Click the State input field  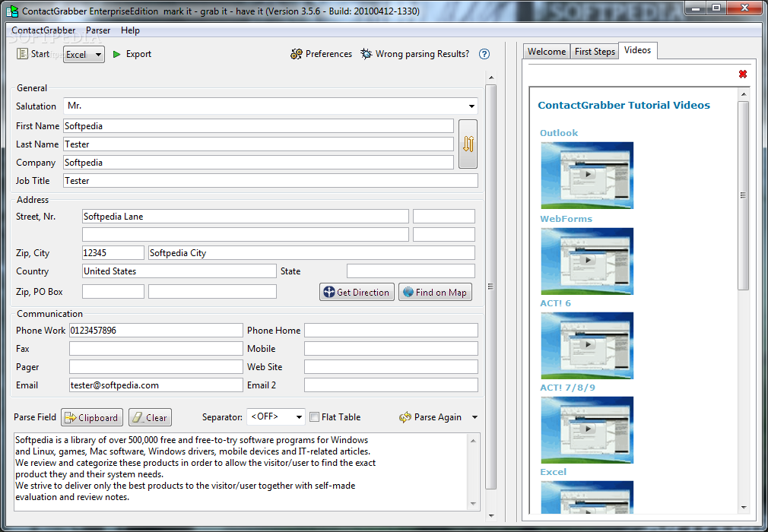(x=411, y=271)
